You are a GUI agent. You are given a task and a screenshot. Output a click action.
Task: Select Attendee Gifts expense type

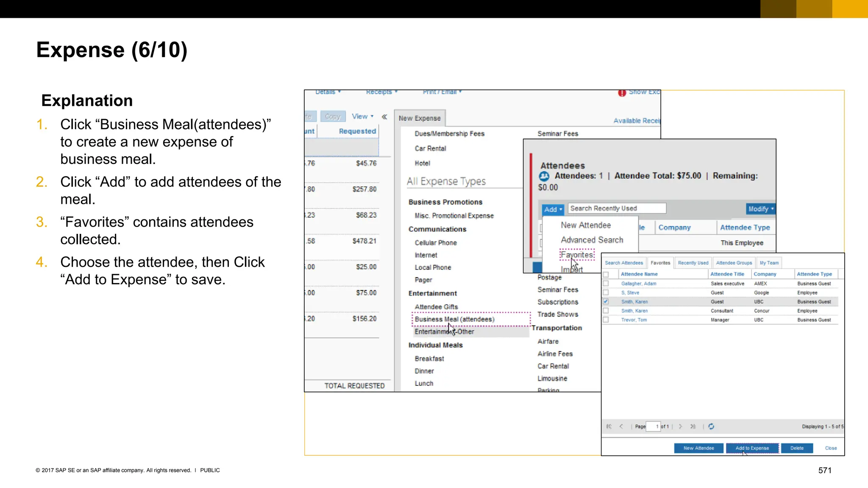(x=436, y=307)
